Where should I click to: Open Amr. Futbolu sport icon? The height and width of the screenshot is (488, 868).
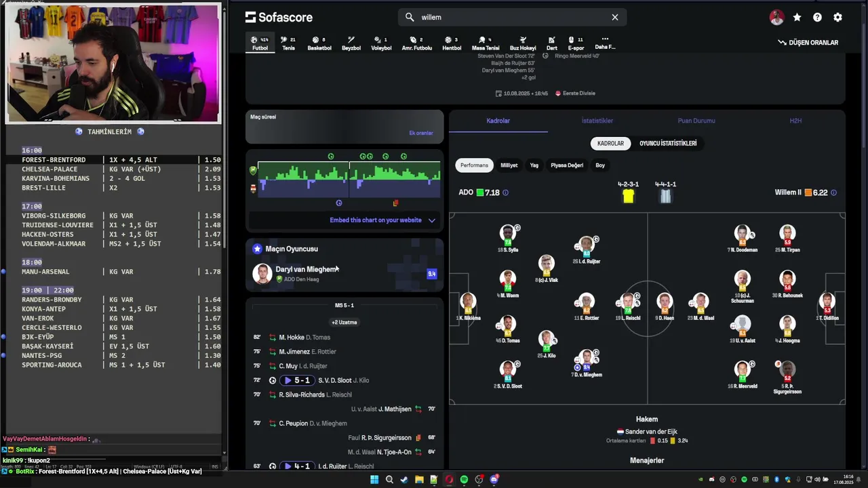coord(417,43)
